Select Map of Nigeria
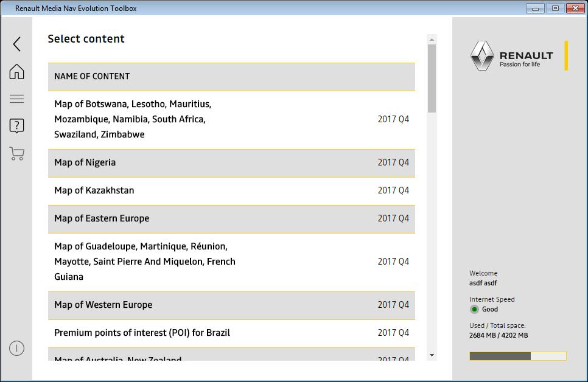Screen dimensions: 588x382 click(231, 163)
